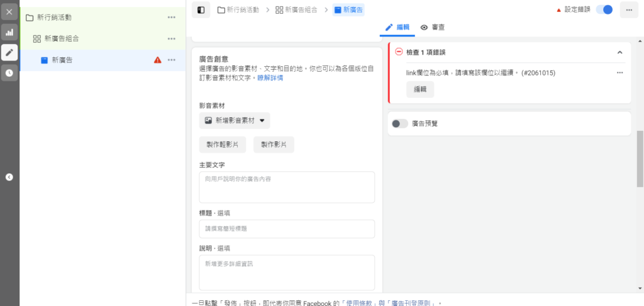Click the red warning icon on 新廣告

157,60
